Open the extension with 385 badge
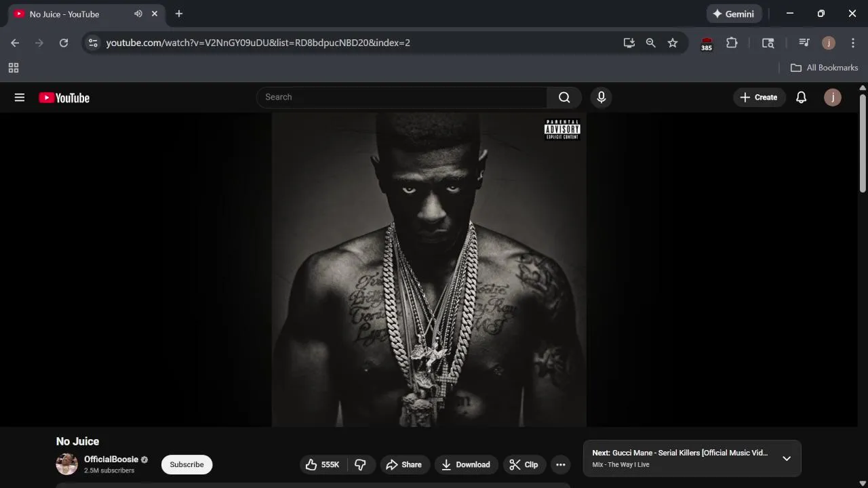868x488 pixels. pos(707,43)
